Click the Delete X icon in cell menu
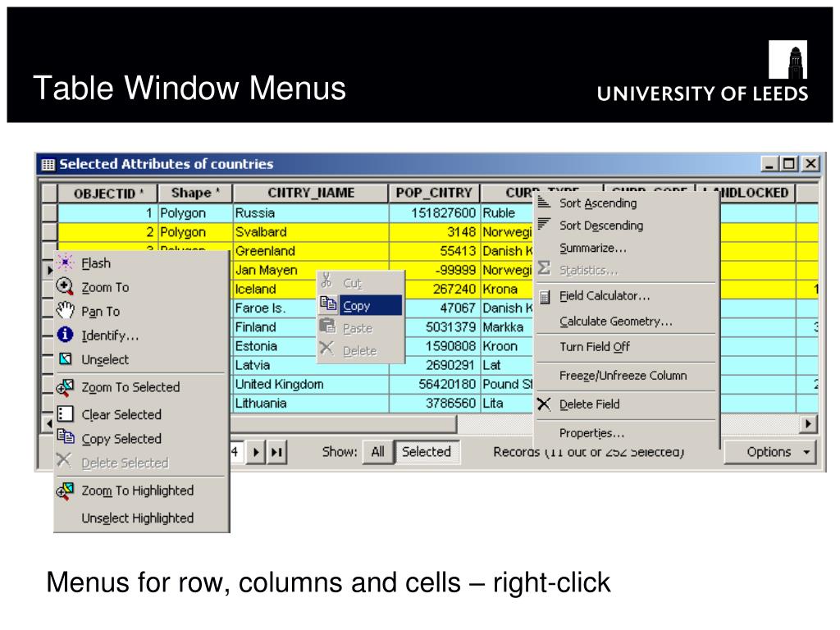This screenshot has height=630, width=840. click(326, 348)
